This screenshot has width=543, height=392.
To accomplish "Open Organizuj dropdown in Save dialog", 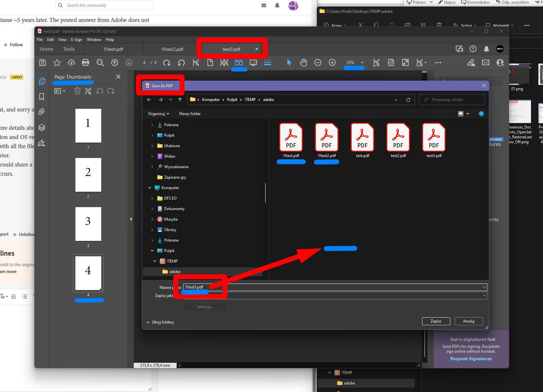I will point(159,114).
